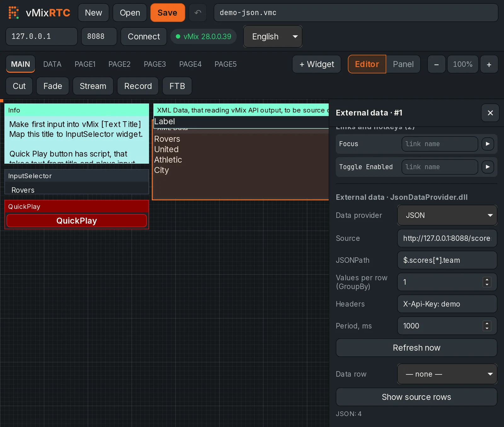The height and width of the screenshot is (427, 504).
Task: Click the Stream button
Action: (x=93, y=86)
